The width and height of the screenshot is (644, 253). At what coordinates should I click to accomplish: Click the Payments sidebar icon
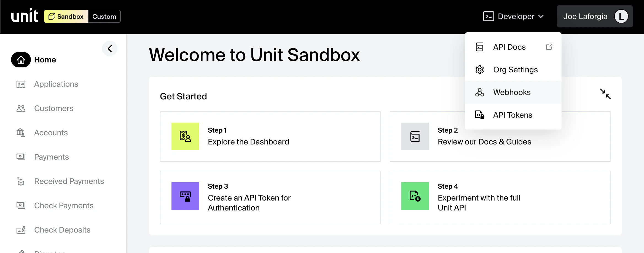click(21, 157)
